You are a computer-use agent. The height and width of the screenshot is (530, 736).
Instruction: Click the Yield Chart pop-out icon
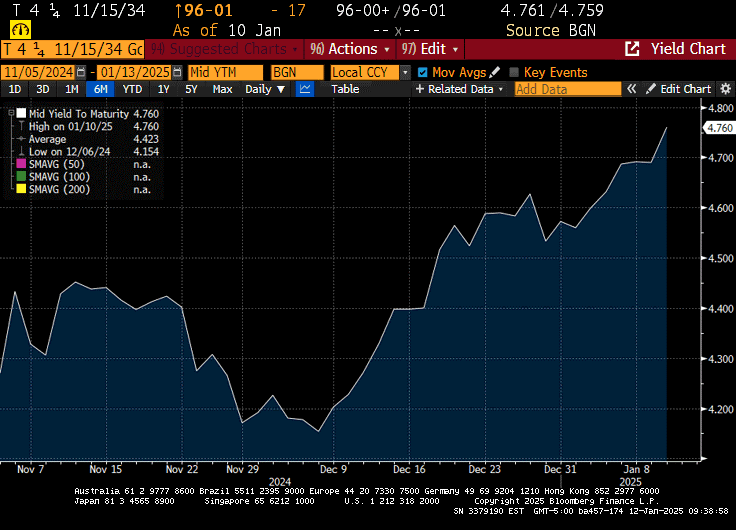tap(632, 49)
